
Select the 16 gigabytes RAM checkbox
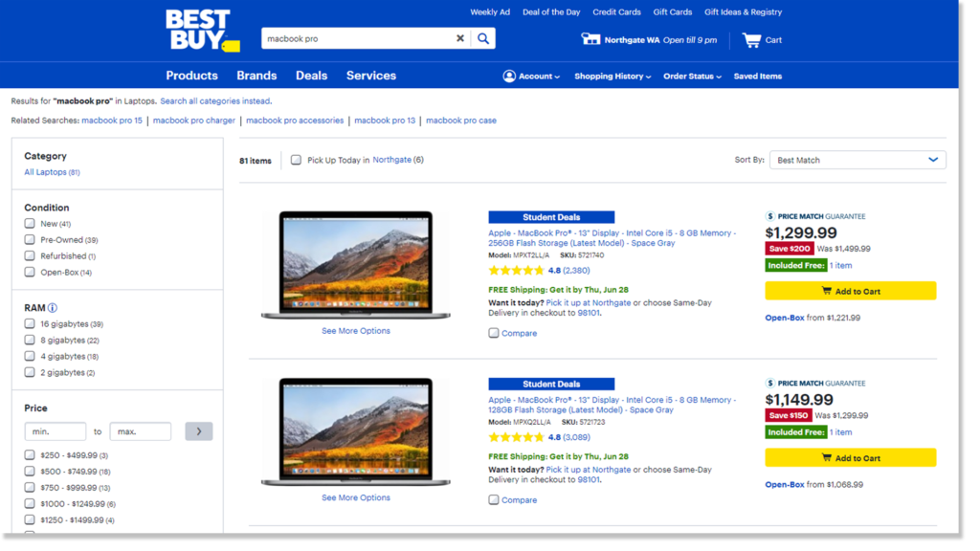coord(30,323)
